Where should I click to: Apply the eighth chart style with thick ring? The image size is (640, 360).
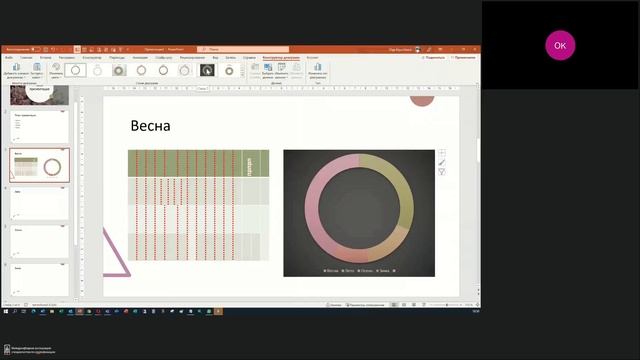(x=229, y=71)
